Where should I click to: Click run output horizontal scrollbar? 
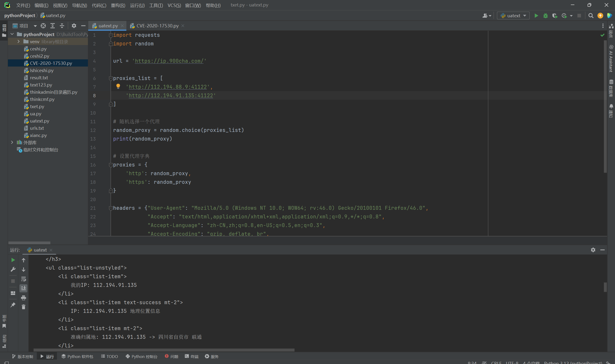coord(164,350)
